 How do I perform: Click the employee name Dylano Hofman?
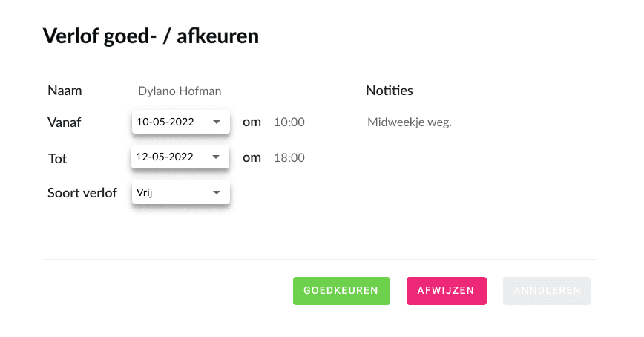coord(180,91)
